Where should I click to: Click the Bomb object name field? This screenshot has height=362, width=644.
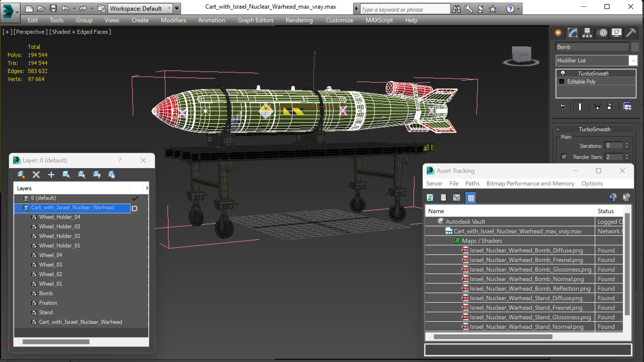pyautogui.click(x=592, y=47)
